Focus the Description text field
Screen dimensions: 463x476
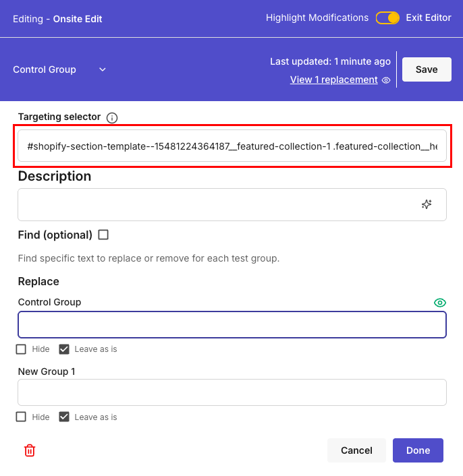[x=216, y=204]
